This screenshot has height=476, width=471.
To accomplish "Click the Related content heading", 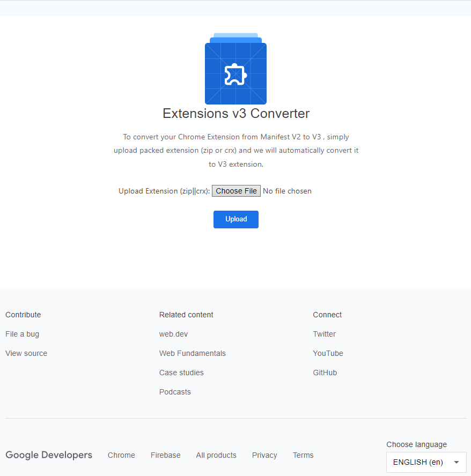I will pos(186,315).
